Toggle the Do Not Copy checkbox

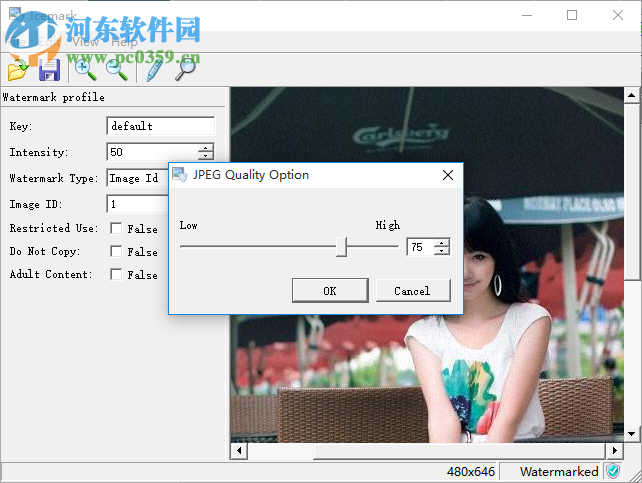coord(116,251)
